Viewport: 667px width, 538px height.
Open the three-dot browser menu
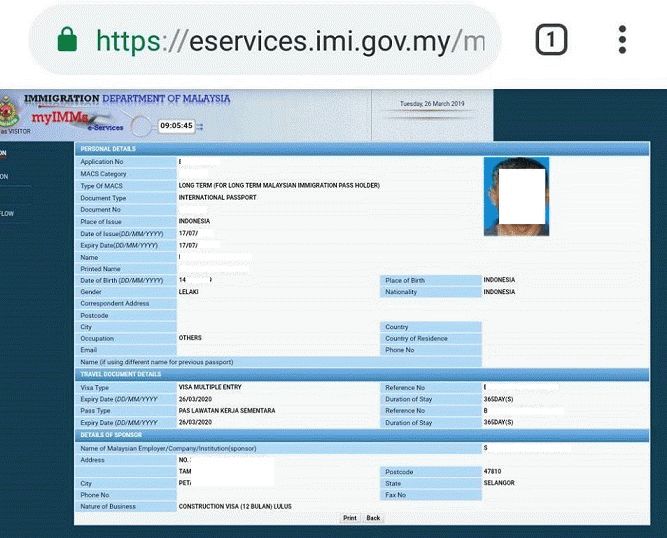622,41
